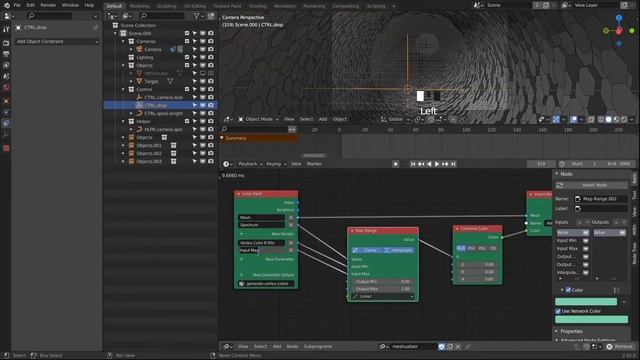The width and height of the screenshot is (640, 360).
Task: Uncheck the Scene.000 collection checkbox
Action: point(187,33)
